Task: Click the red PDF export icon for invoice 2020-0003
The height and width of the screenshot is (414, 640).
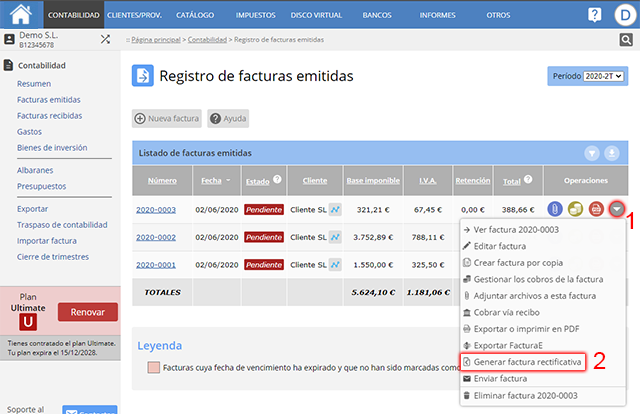Action: tap(596, 209)
